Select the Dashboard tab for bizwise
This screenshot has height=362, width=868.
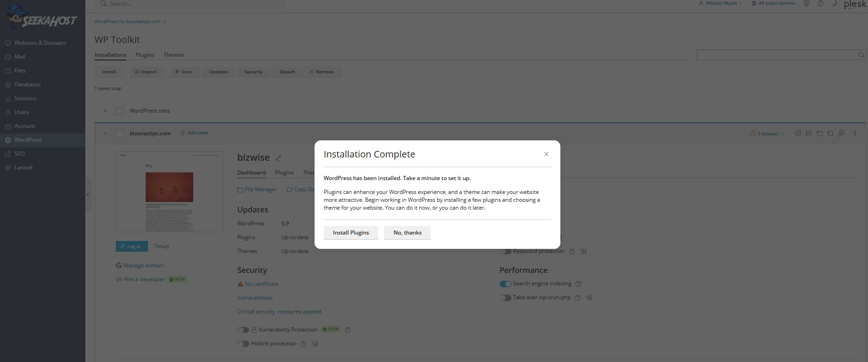tap(251, 173)
